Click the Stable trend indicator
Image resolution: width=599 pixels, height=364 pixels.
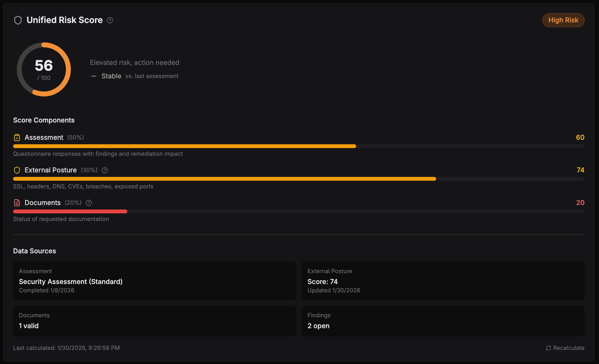click(111, 76)
